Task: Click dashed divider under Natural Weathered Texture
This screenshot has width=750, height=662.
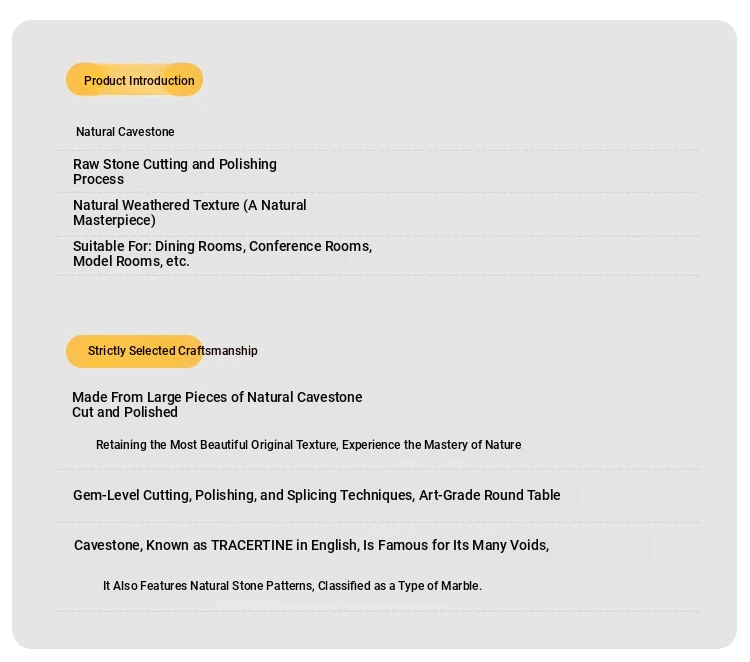Action: 377,236
